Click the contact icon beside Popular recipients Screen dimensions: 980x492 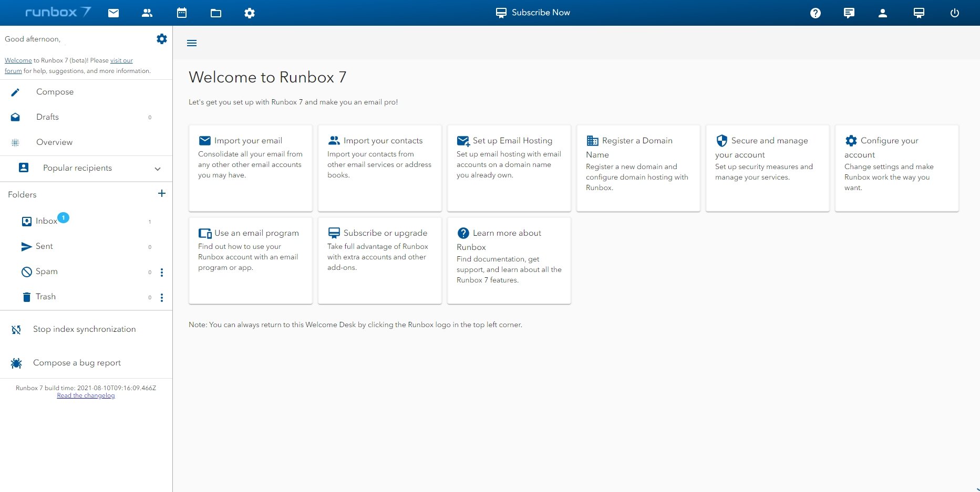(x=24, y=168)
